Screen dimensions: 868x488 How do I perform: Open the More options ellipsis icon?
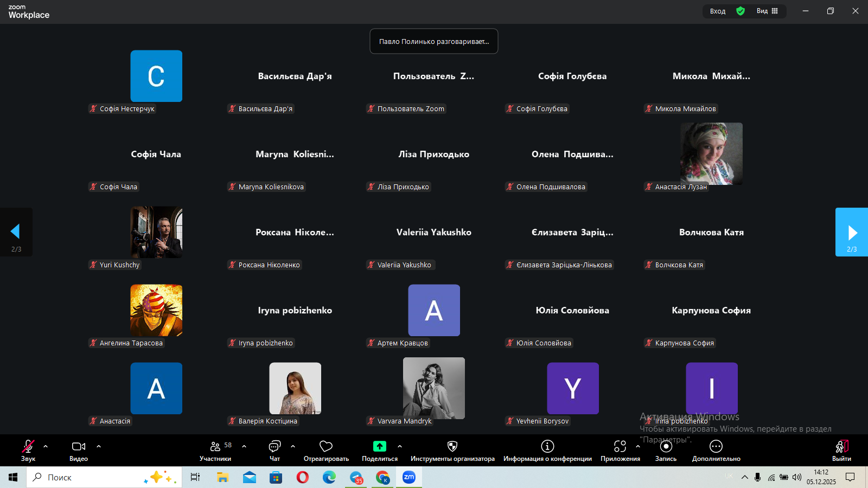pos(716,447)
